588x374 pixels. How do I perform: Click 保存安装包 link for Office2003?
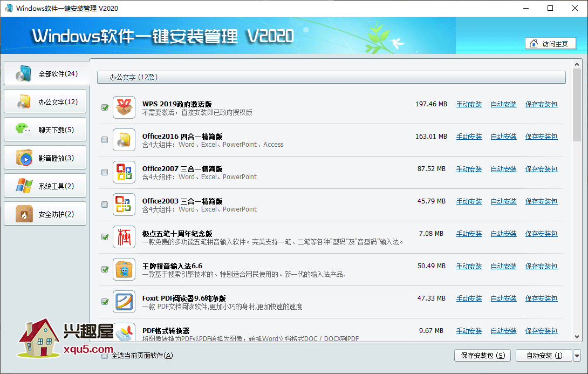(542, 201)
